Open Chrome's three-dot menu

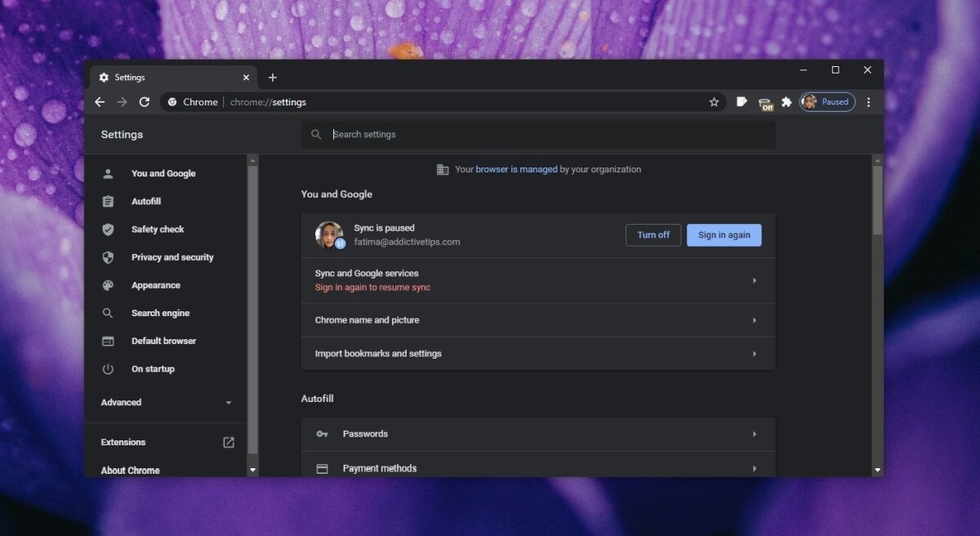tap(868, 102)
